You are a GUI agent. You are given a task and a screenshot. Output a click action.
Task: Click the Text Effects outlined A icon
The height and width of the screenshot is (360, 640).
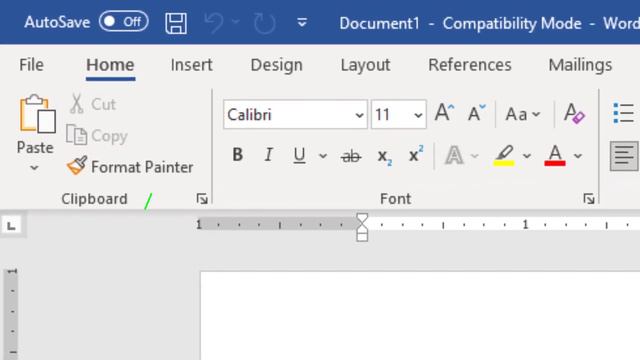click(454, 156)
